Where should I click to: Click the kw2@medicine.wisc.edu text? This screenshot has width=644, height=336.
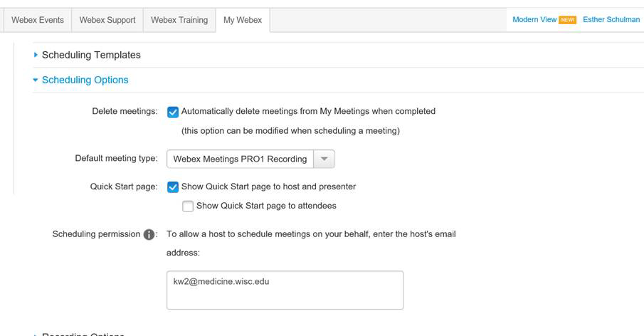[x=221, y=282]
